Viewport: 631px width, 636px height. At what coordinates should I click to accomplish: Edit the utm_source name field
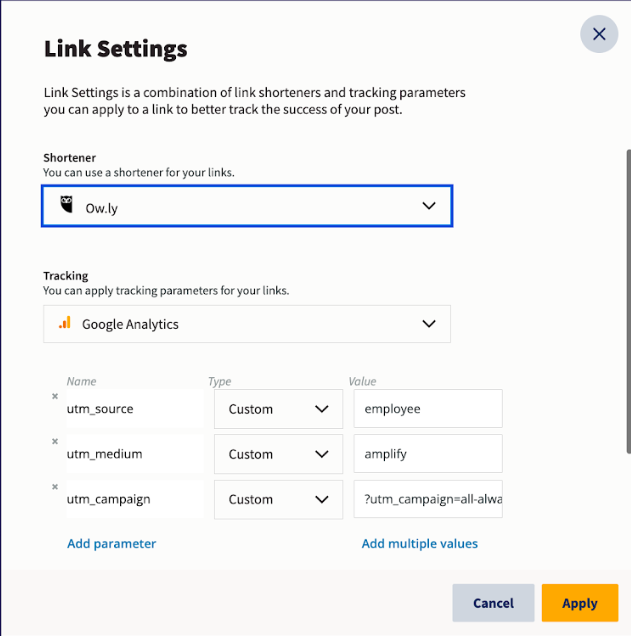135,409
